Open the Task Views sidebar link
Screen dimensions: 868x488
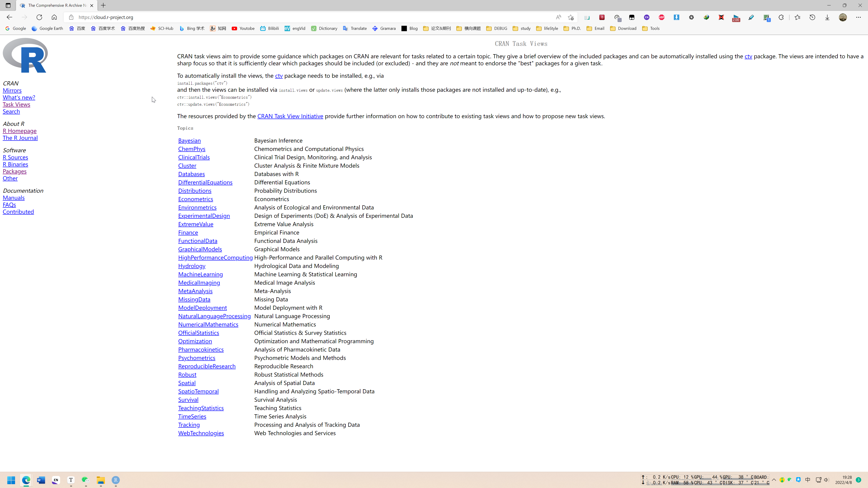[x=17, y=104]
